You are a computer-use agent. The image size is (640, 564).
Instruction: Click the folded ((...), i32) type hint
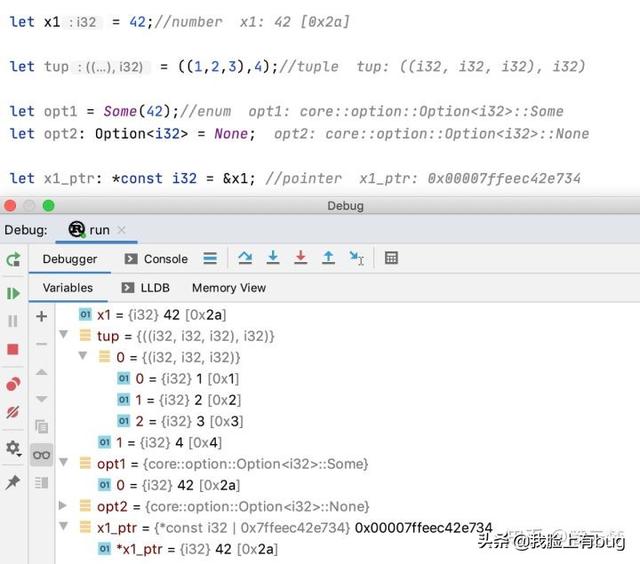113,67
